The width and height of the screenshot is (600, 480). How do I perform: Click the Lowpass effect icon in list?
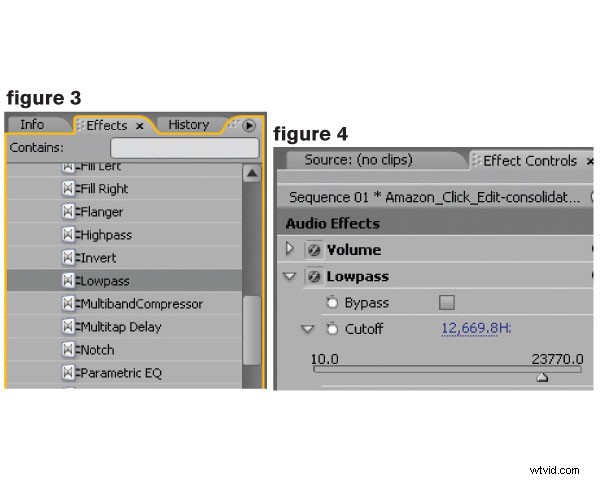pos(68,281)
